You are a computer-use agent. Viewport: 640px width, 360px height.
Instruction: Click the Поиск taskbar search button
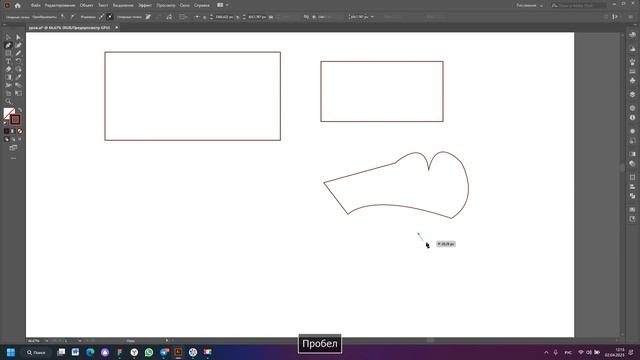[36, 352]
